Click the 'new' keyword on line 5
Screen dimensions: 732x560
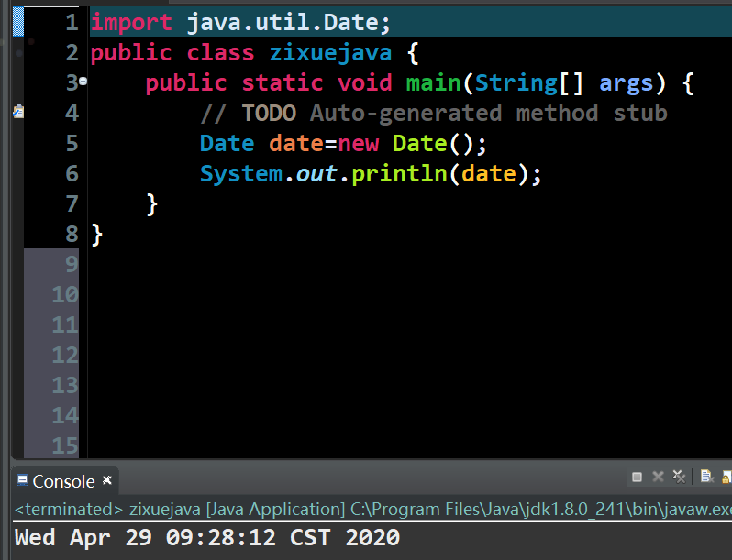click(x=358, y=144)
